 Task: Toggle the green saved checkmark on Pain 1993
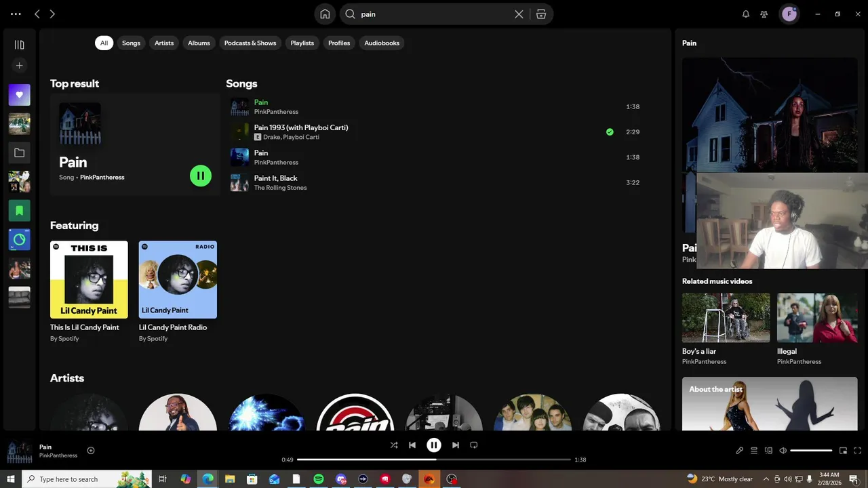[x=610, y=132]
